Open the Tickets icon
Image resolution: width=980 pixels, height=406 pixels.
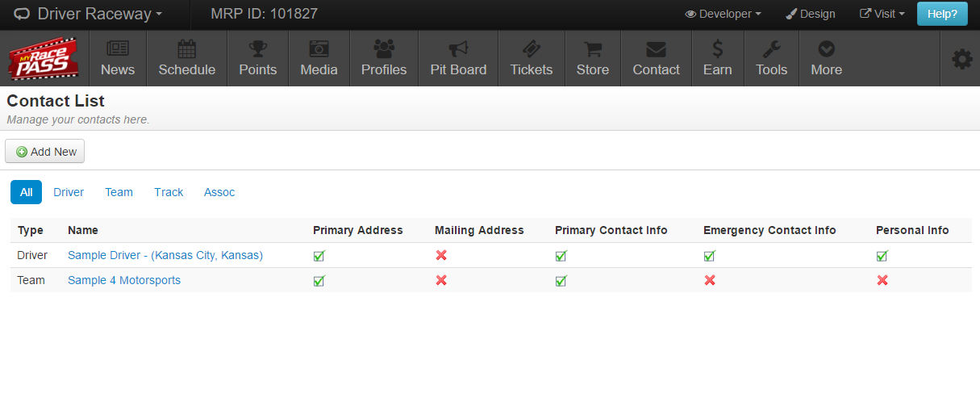pos(531,48)
